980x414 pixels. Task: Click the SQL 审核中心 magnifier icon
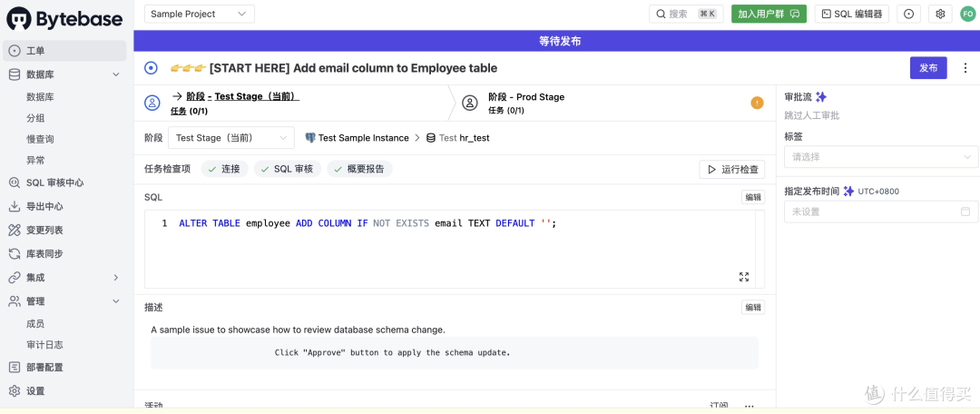point(15,182)
